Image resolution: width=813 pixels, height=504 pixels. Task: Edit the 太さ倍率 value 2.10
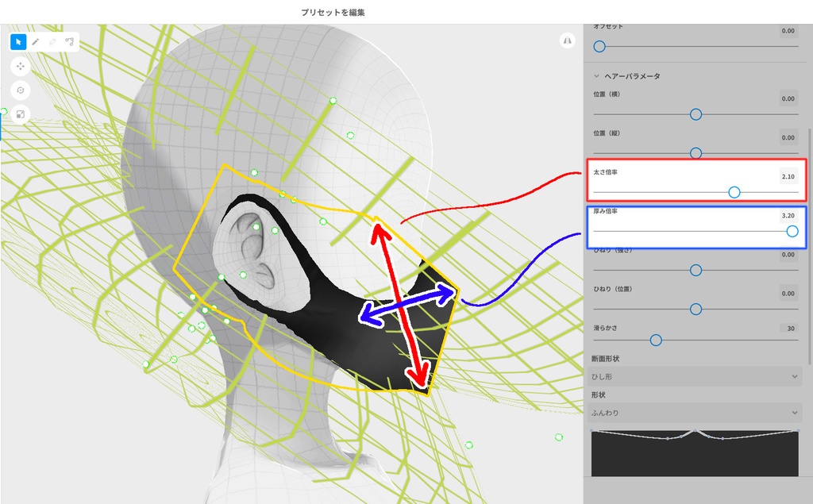point(788,176)
